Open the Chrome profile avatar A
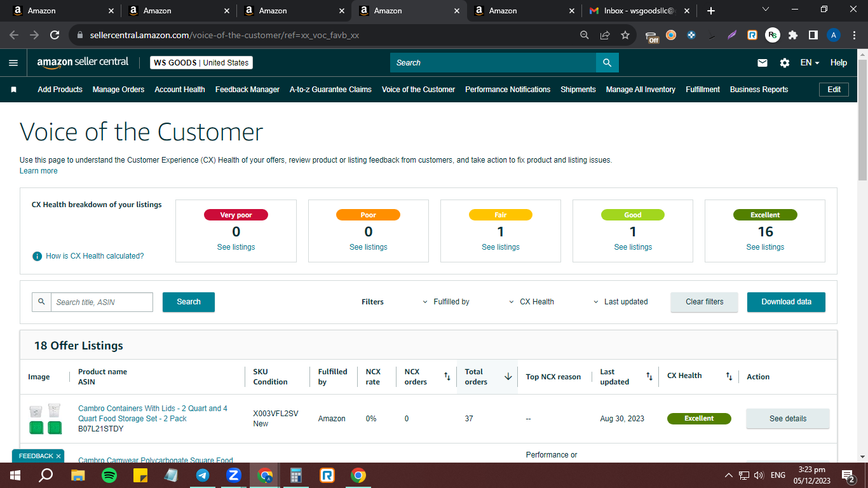 tap(834, 35)
